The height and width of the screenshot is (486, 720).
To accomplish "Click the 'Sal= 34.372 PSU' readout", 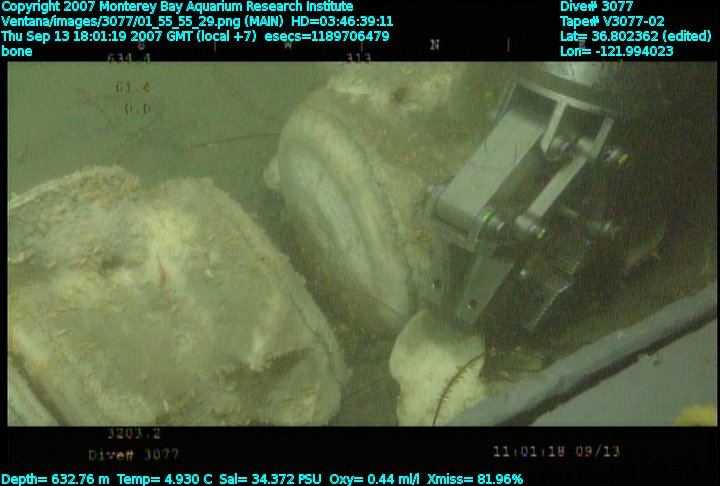I will tap(270, 479).
